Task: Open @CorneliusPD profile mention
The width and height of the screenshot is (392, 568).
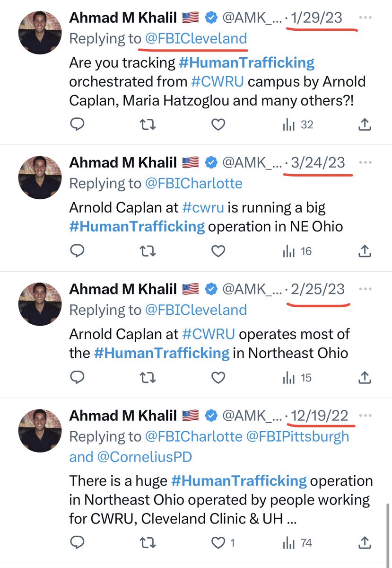Action: [x=145, y=457]
